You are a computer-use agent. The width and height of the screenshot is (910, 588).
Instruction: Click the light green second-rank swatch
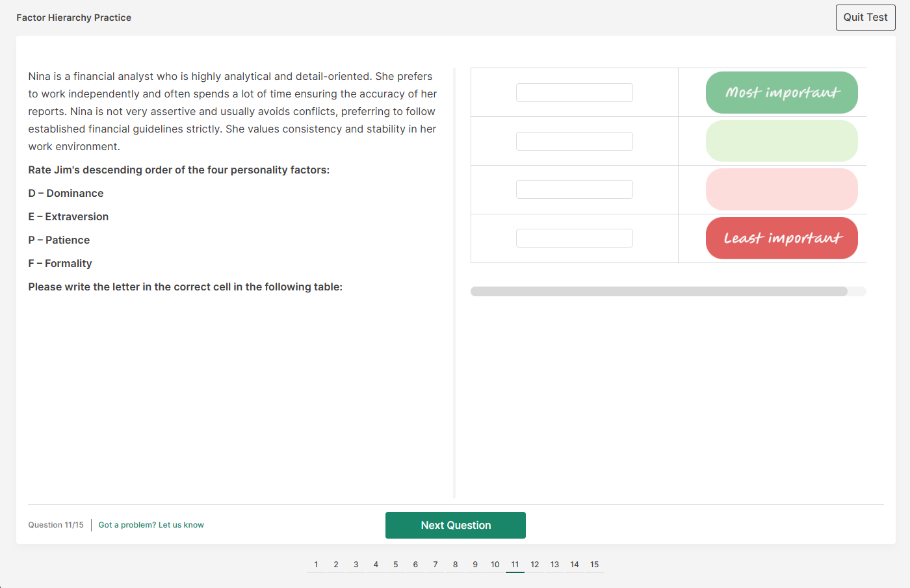click(x=781, y=141)
